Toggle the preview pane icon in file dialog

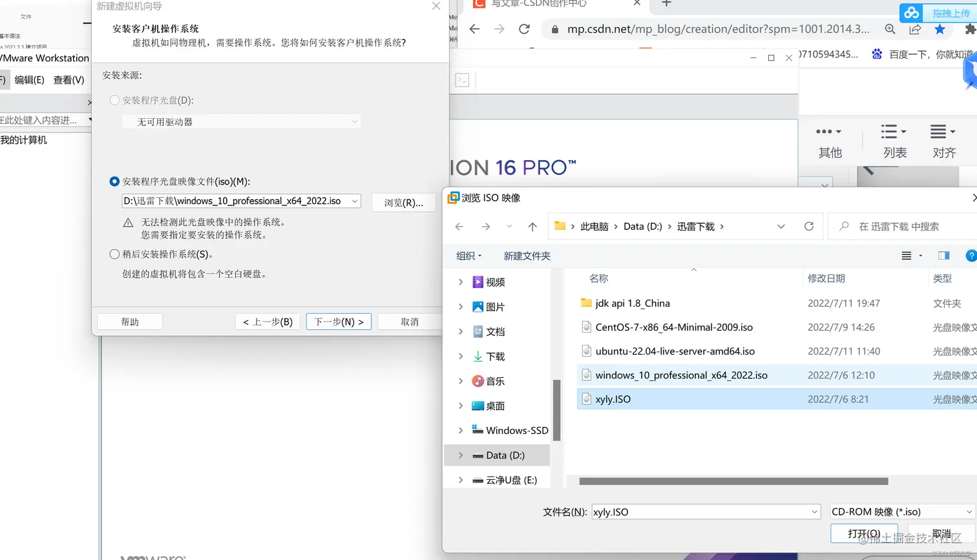pos(944,256)
